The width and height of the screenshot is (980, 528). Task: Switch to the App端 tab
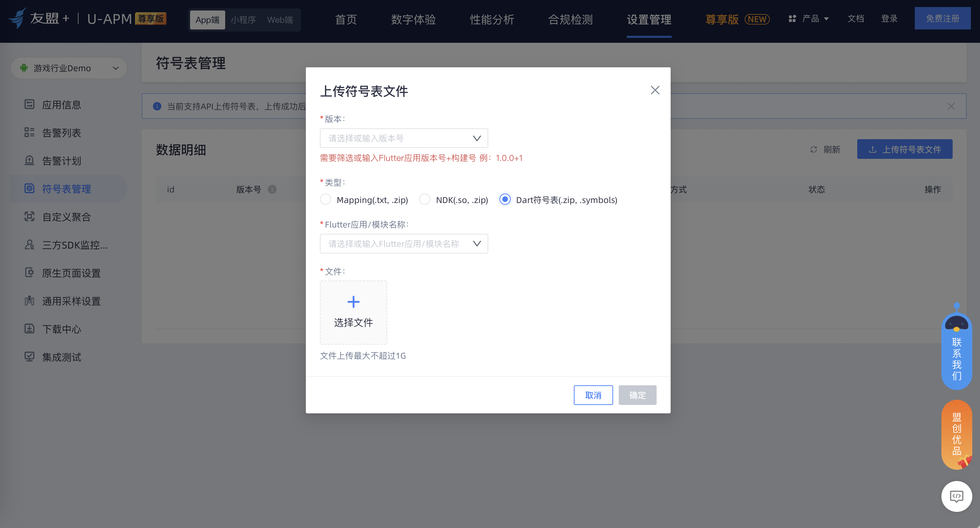tap(207, 20)
